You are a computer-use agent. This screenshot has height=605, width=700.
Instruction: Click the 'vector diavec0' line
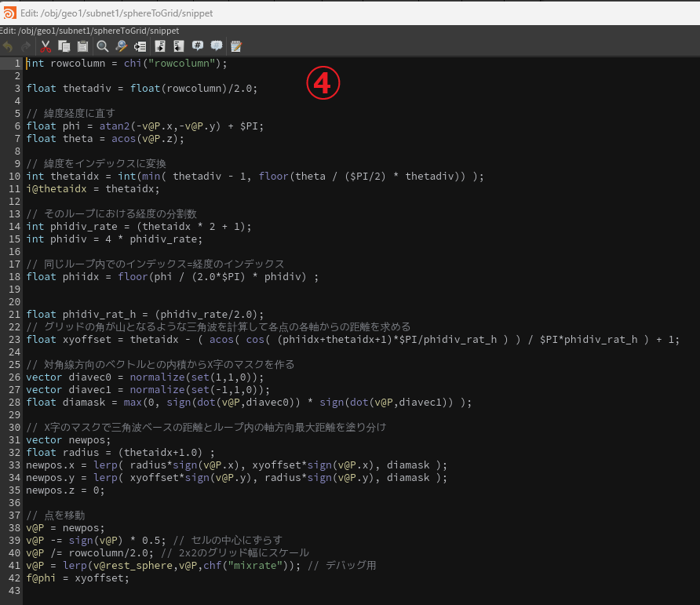(145, 377)
